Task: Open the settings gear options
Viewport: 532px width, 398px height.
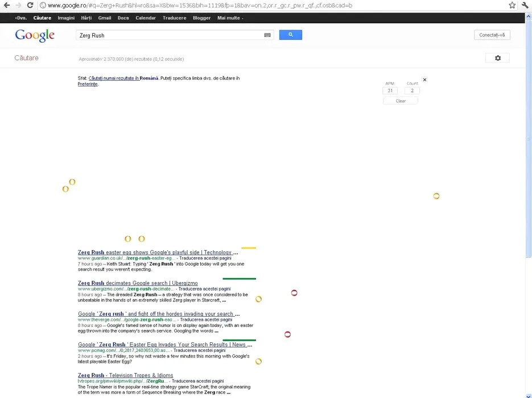Action: (497, 58)
